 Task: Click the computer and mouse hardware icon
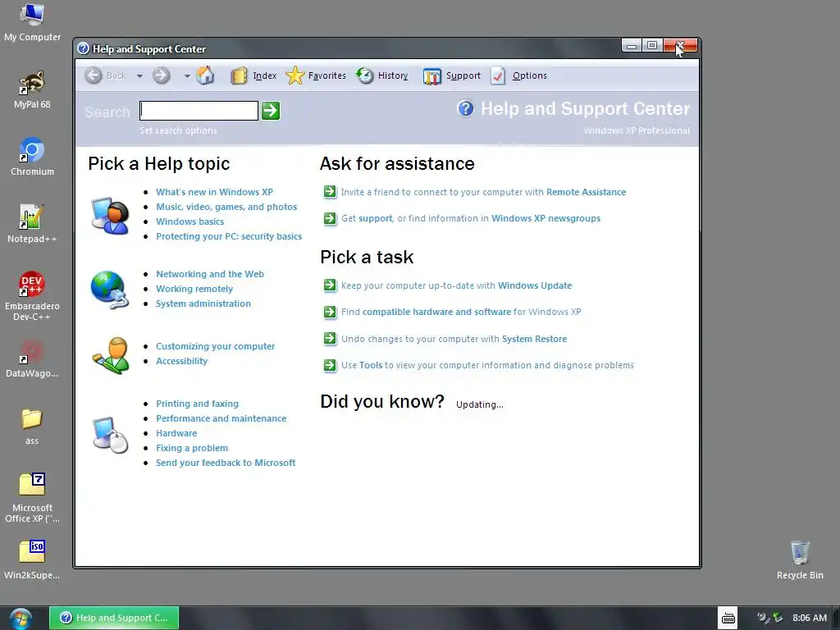(x=111, y=435)
